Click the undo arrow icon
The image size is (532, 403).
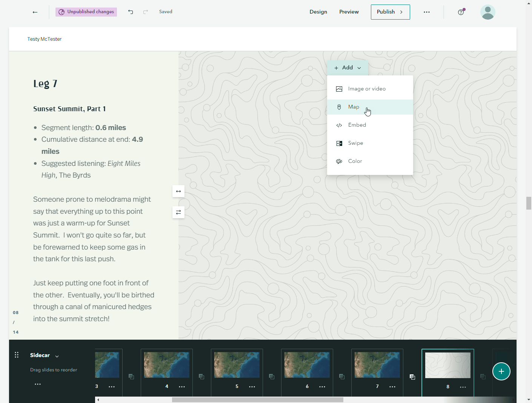(x=131, y=12)
